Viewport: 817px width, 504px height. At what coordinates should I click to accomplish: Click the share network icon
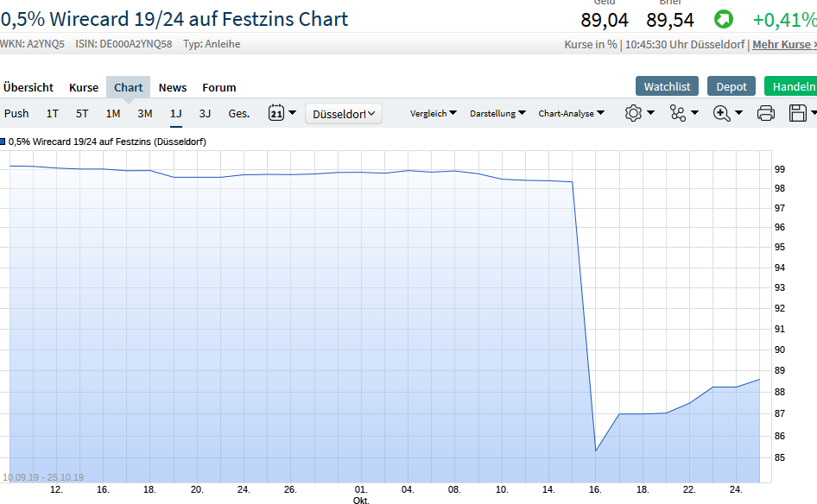tap(677, 113)
